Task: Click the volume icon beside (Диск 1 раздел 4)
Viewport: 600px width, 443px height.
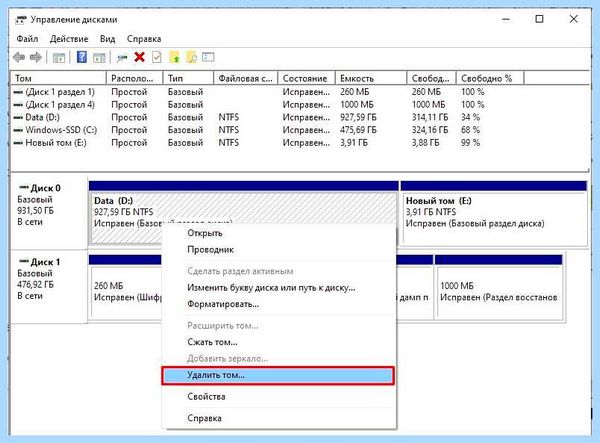Action: 18,105
